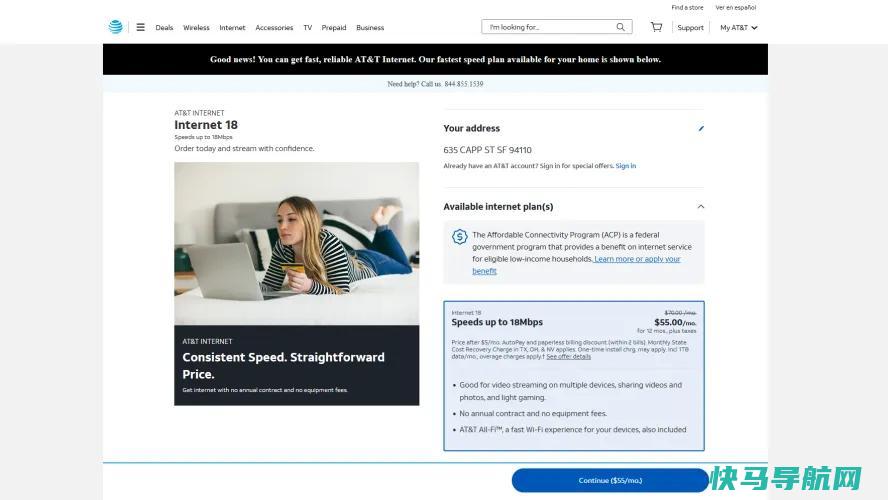Open the Accessories menu
888x500 pixels.
pyautogui.click(x=274, y=27)
